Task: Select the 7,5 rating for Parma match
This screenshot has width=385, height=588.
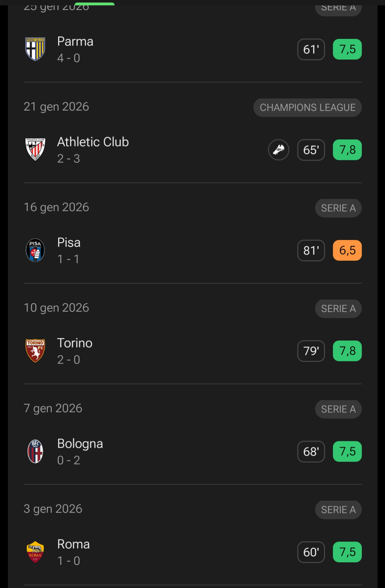Action: pos(347,49)
